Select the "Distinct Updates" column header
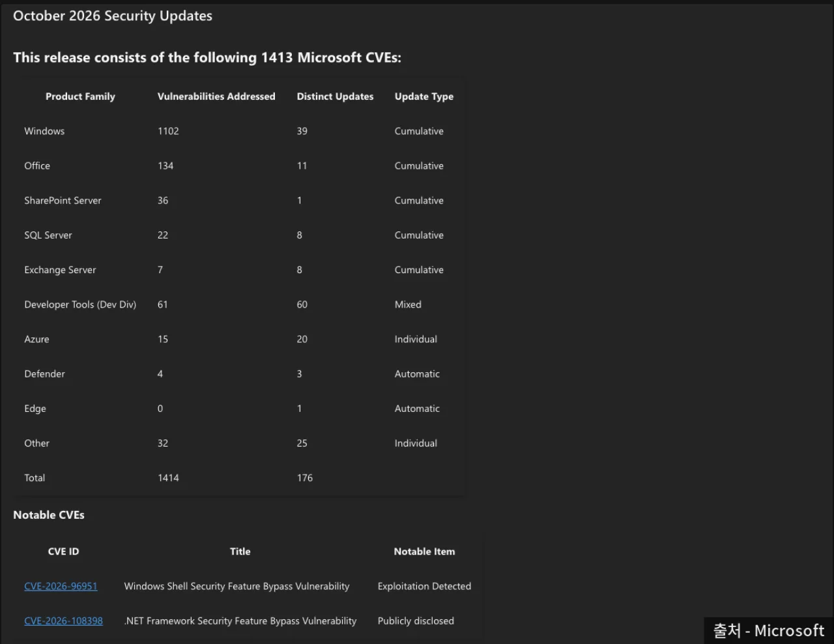834x644 pixels. tap(335, 96)
